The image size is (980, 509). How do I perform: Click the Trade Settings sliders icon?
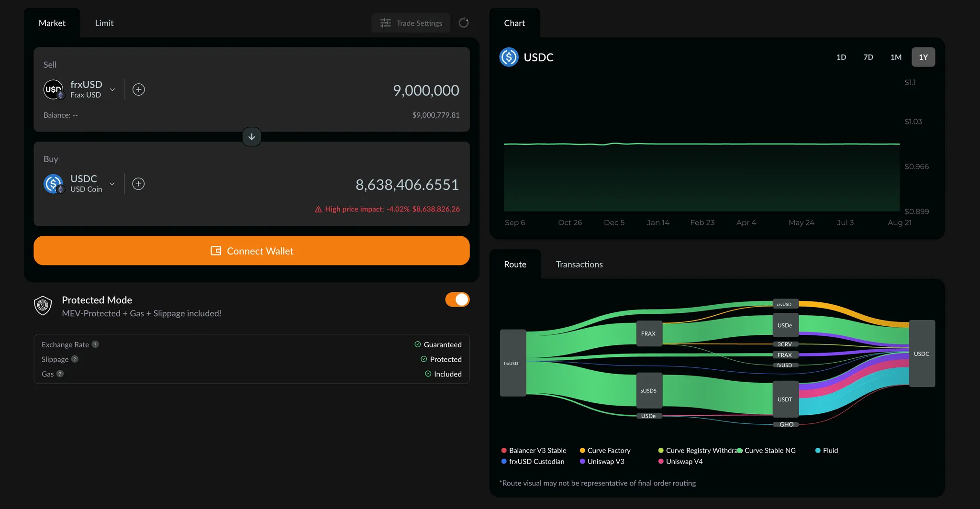coord(386,23)
